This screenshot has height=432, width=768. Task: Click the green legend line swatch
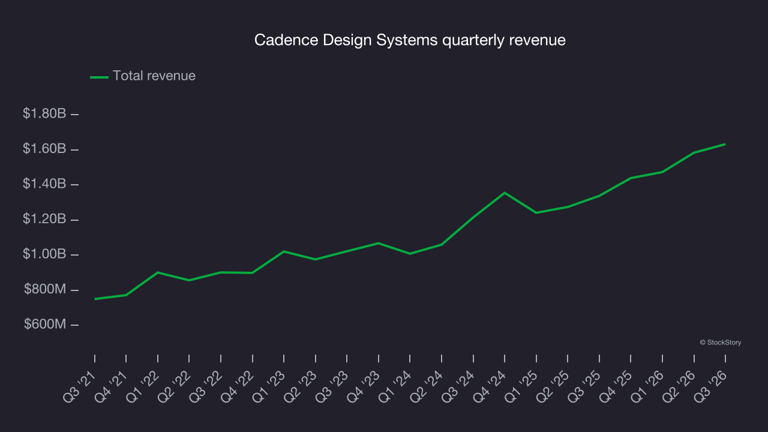pyautogui.click(x=99, y=77)
